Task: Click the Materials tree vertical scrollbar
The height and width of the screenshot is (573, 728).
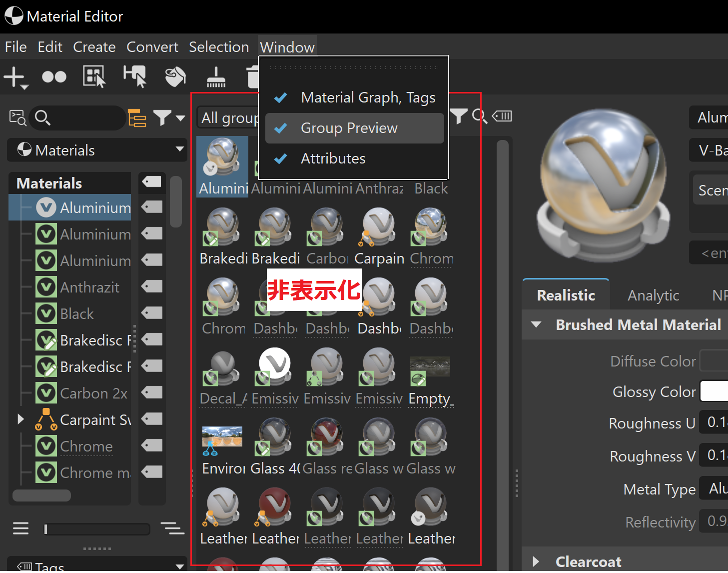Action: pyautogui.click(x=175, y=201)
